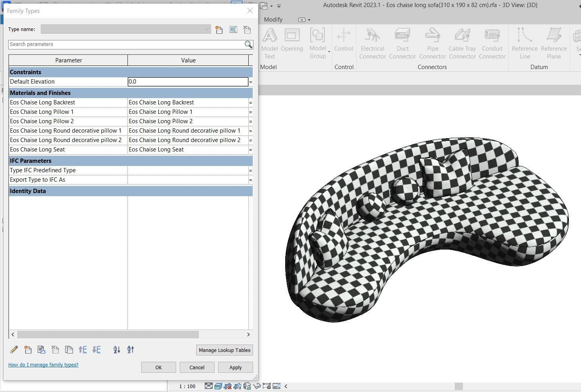Click the OK button
Screen dimensions: 581x392
(x=158, y=367)
